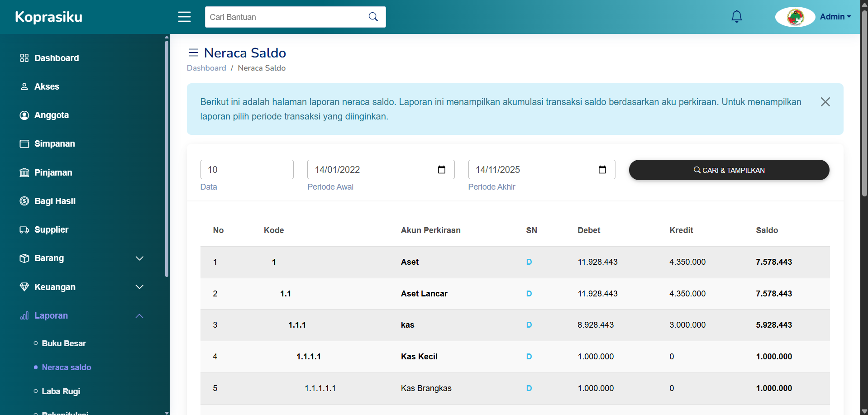868x415 pixels.
Task: Click the admin profile avatar
Action: point(795,17)
